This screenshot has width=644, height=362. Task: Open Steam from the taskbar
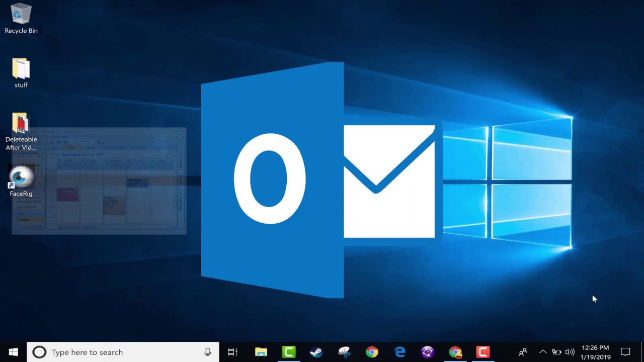(316, 352)
